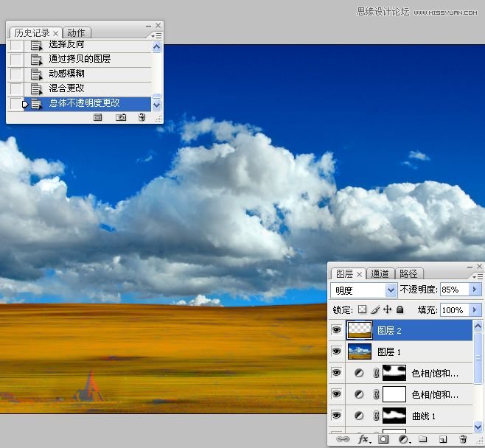
Task: Add a layer style via fx icon
Action: 363,438
